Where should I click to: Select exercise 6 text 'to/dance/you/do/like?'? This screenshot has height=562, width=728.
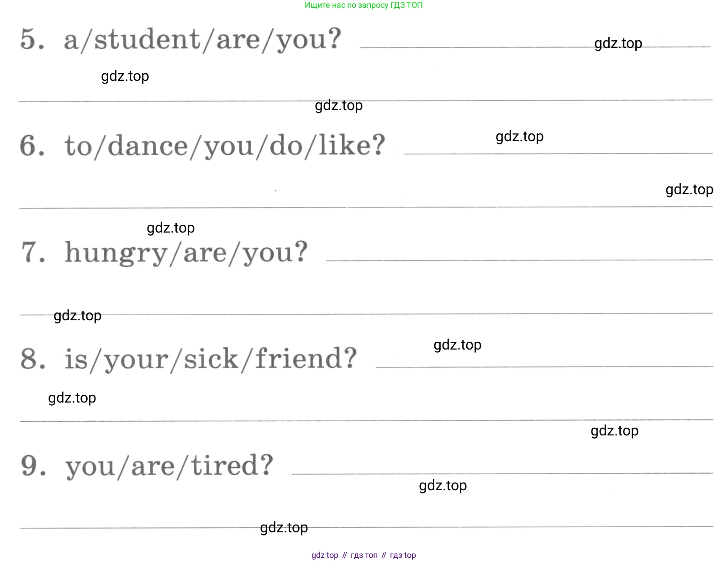(x=225, y=146)
